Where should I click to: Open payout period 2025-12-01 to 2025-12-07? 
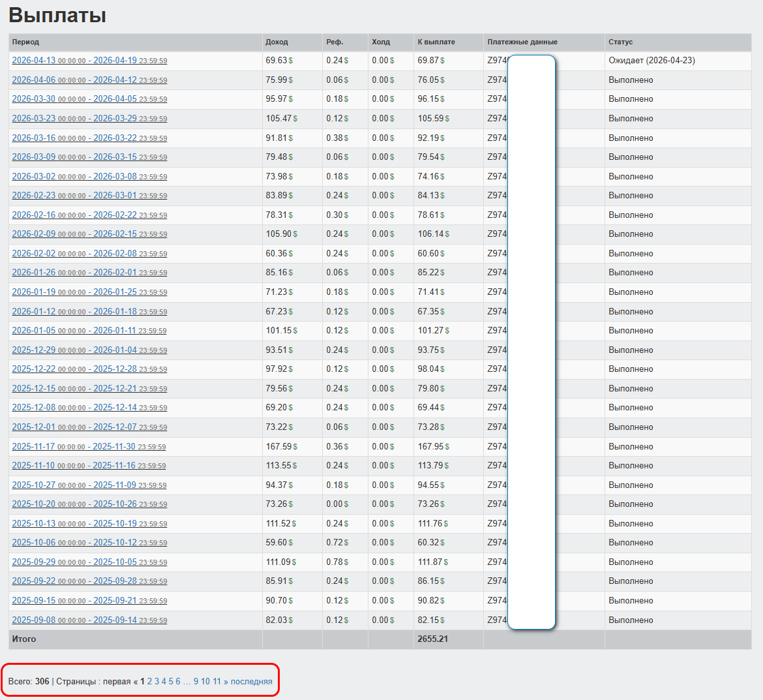[89, 427]
